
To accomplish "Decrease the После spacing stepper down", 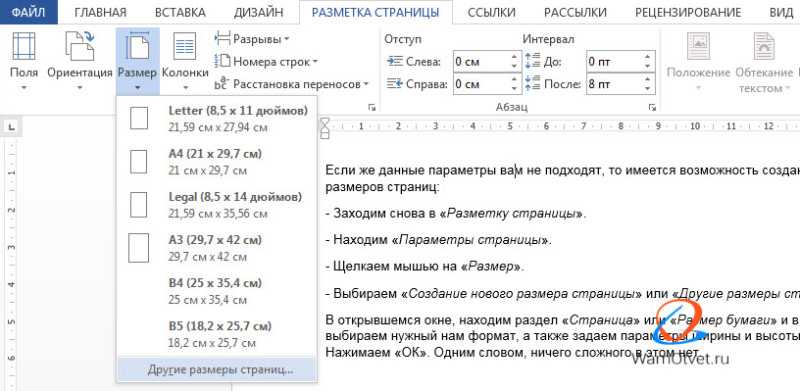I will click(x=648, y=89).
